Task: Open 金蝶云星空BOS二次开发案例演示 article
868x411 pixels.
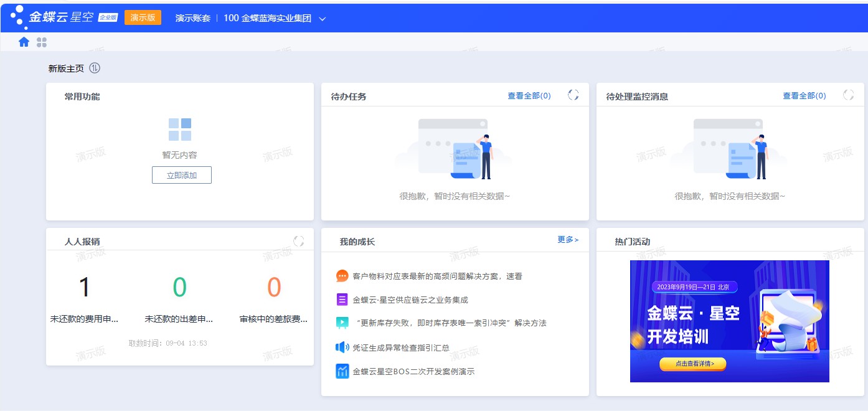Action: [413, 371]
